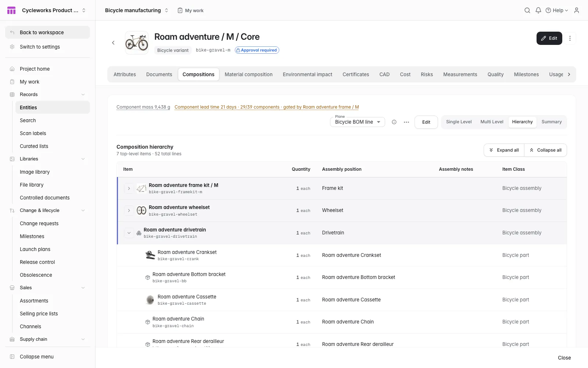This screenshot has height=368, width=588.
Task: Open the Attributes tab
Action: (x=125, y=74)
